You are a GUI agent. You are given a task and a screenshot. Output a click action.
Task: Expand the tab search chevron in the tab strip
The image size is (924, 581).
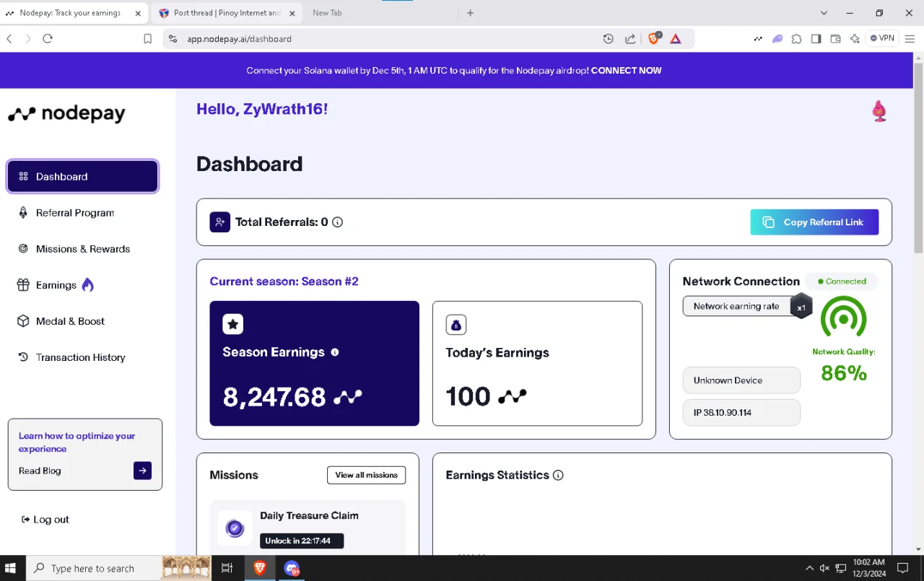coord(824,13)
